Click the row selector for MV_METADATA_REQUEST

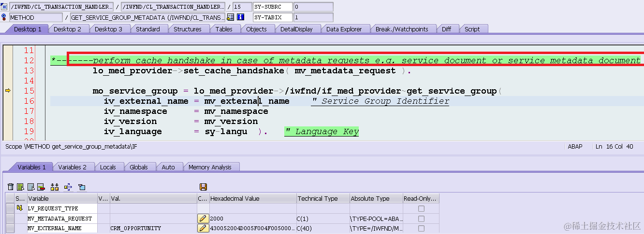tap(10, 219)
